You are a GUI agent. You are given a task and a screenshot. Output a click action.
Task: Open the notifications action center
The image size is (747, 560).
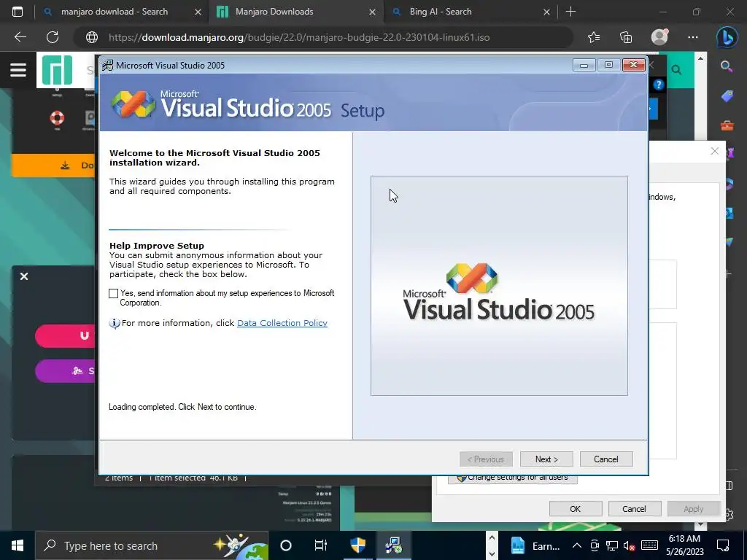[723, 545]
